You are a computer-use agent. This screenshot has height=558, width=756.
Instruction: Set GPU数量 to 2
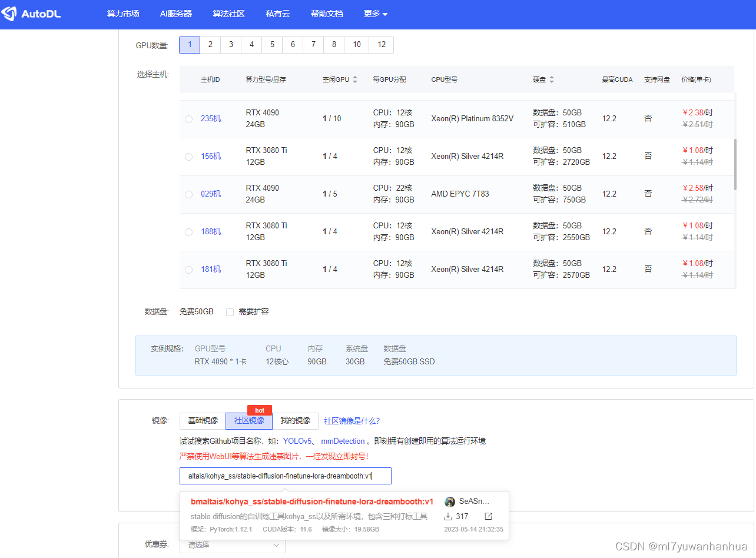coord(210,45)
